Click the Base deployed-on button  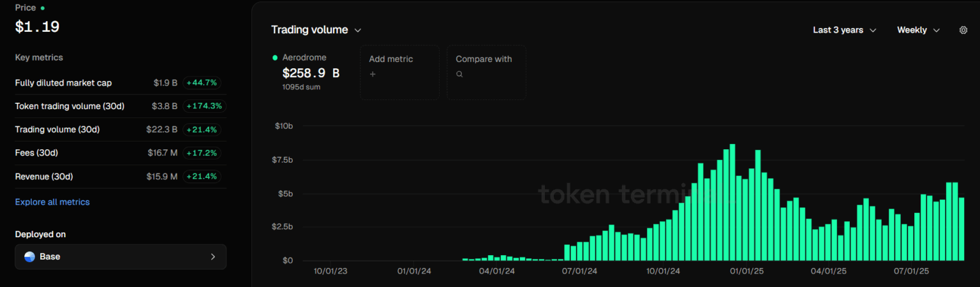(121, 256)
